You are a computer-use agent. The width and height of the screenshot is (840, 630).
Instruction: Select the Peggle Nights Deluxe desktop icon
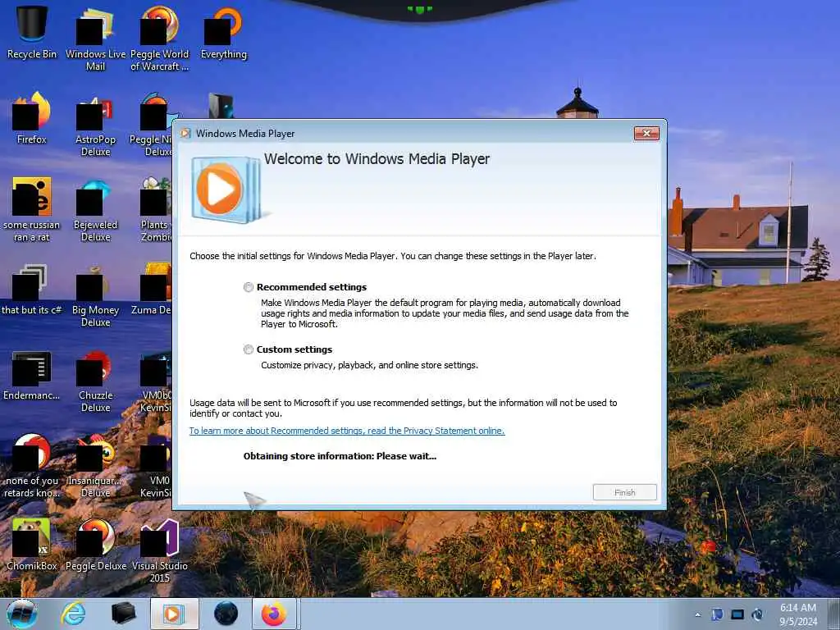click(x=151, y=126)
